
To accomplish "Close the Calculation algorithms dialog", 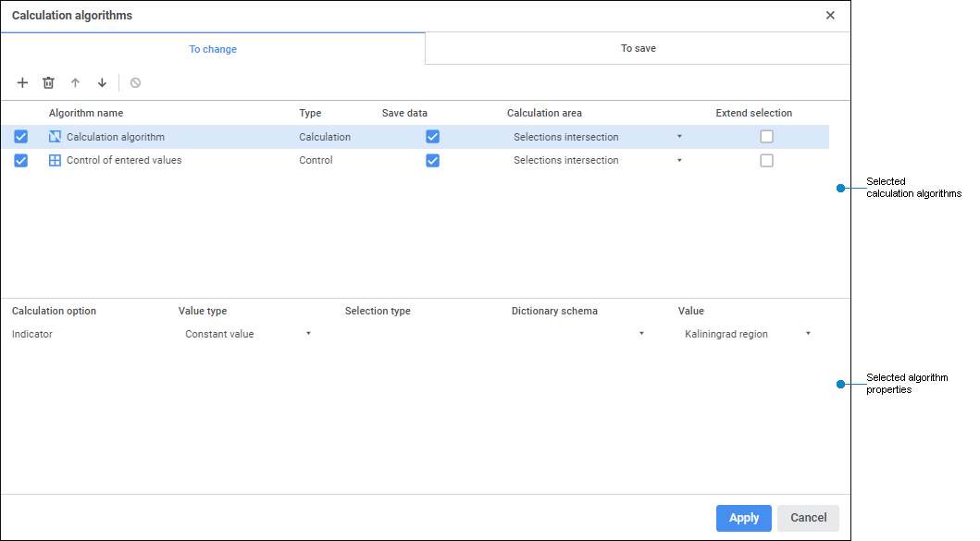I will [x=830, y=15].
